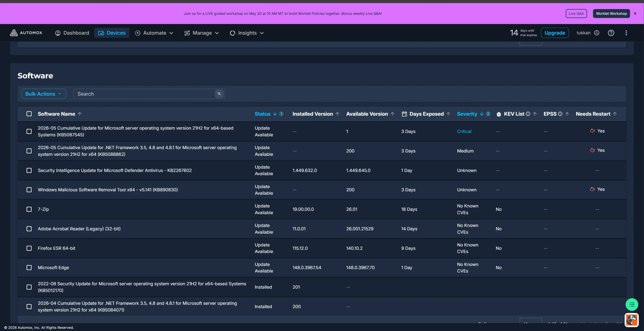Expand the Insights menu
644x331 pixels.
247,33
